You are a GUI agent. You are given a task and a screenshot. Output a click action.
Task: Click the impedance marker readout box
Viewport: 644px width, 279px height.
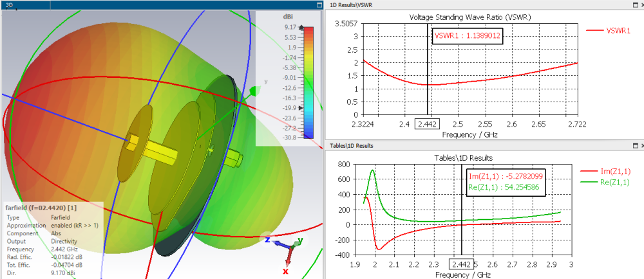(506, 183)
